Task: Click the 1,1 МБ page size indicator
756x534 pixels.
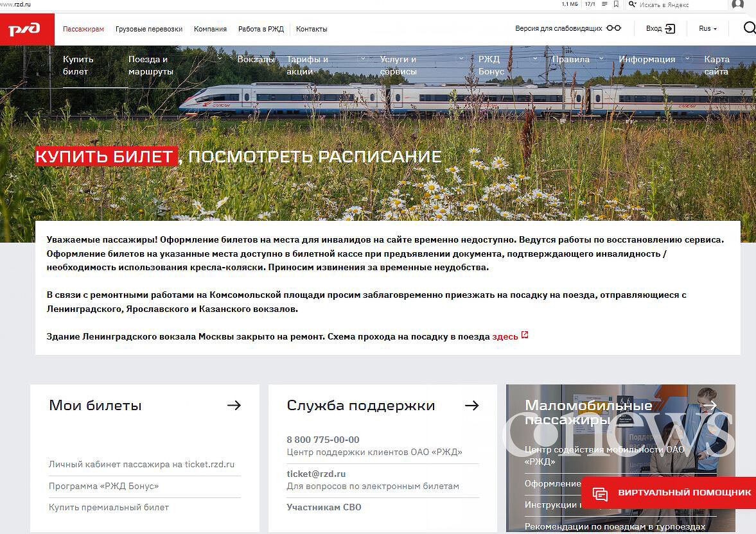Action: point(570,4)
